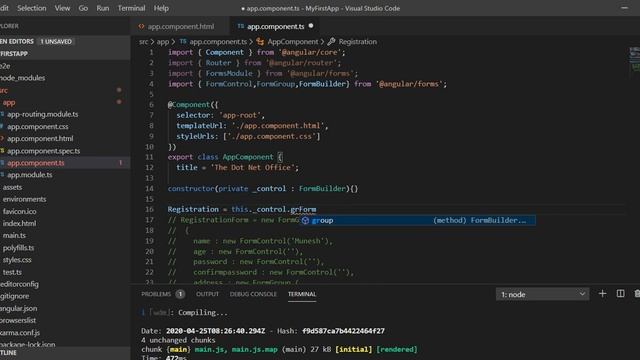Open the Run menu
The height and width of the screenshot is (360, 640).
coord(102,8)
